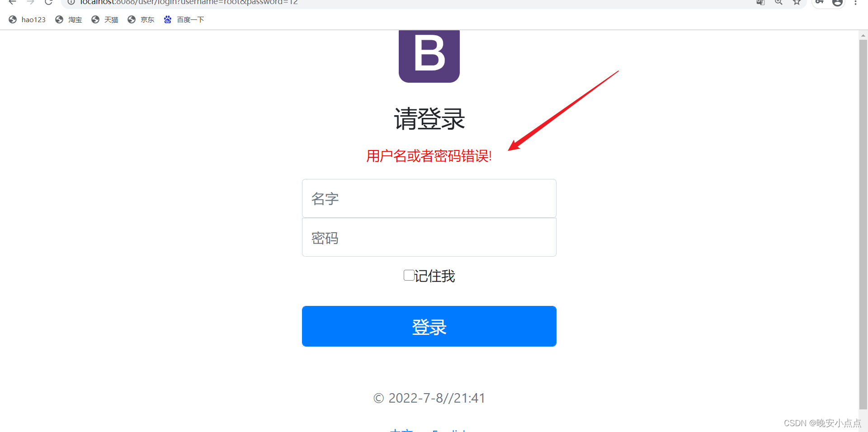Image resolution: width=868 pixels, height=432 pixels.
Task: Focus the 密码 password field
Action: (429, 237)
